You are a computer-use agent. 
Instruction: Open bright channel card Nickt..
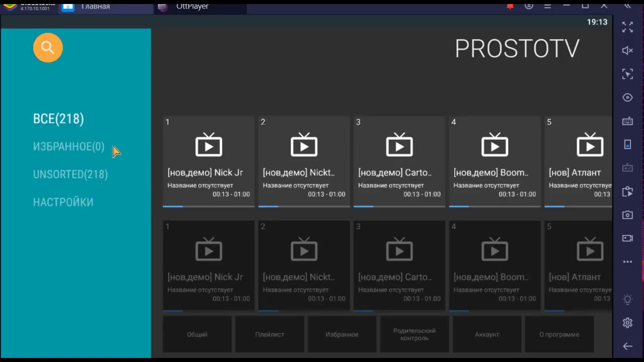pyautogui.click(x=304, y=161)
